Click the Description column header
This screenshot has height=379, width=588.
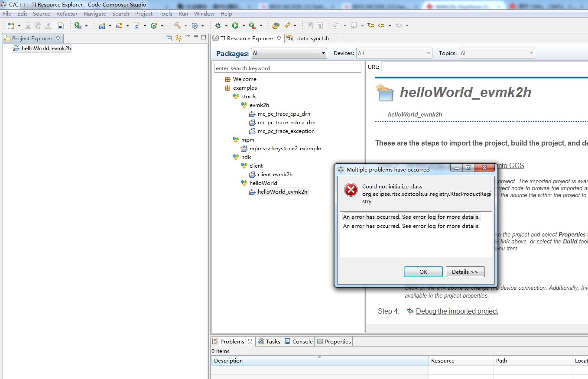coord(320,360)
